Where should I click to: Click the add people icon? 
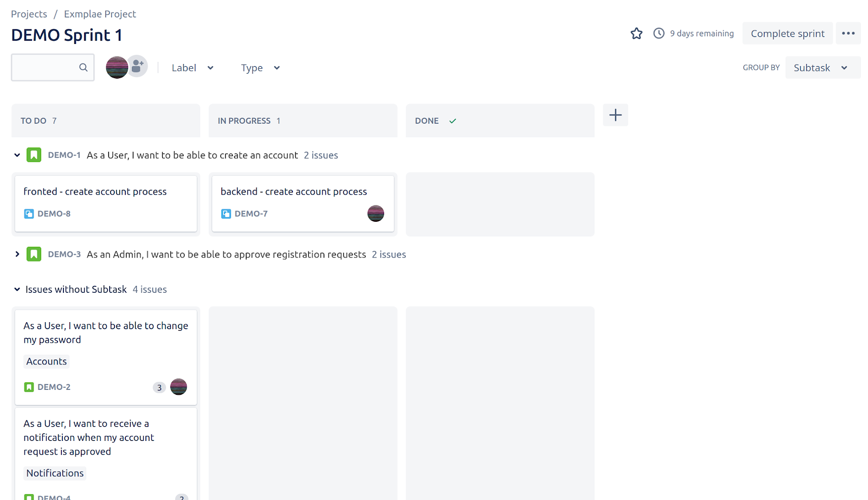[x=138, y=66]
